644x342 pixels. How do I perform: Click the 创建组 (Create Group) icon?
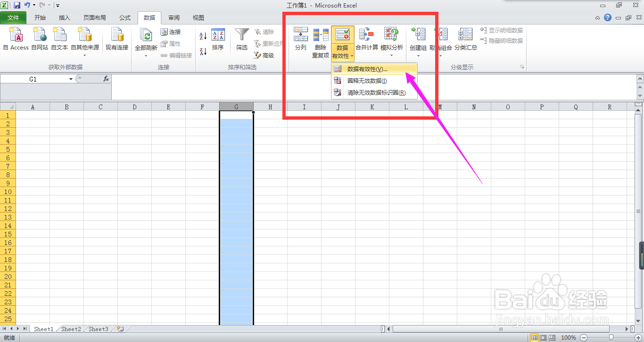tap(418, 37)
